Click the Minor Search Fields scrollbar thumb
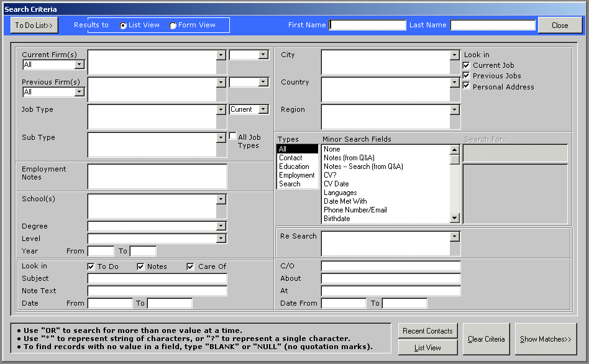Image resolution: width=589 pixels, height=364 pixels. 455,159
